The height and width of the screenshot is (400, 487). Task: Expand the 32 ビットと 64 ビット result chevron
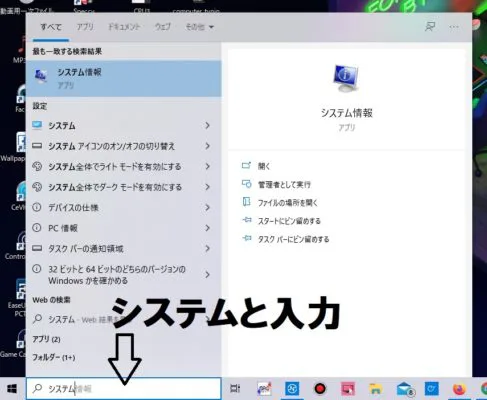click(x=207, y=275)
